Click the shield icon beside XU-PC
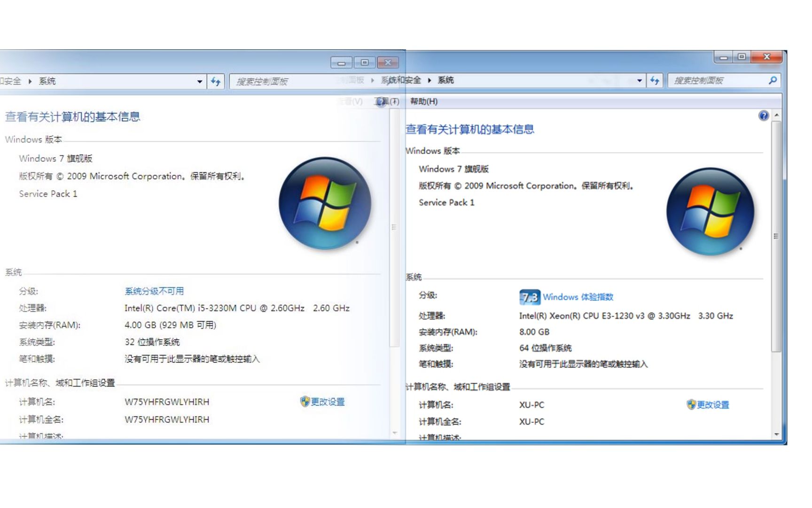Image resolution: width=812 pixels, height=508 pixels. [691, 405]
